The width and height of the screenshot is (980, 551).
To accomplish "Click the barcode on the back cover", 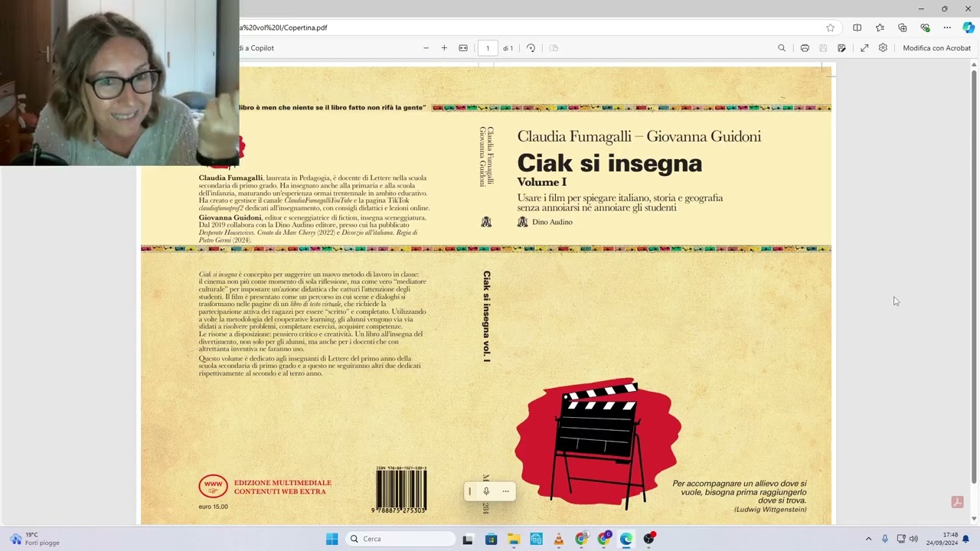I will [x=401, y=491].
